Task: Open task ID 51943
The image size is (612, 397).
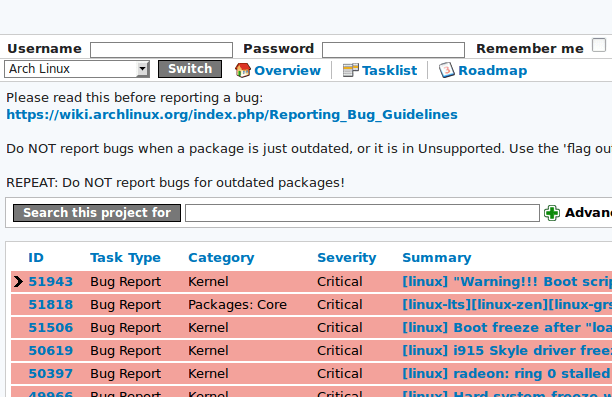Action: (51, 282)
